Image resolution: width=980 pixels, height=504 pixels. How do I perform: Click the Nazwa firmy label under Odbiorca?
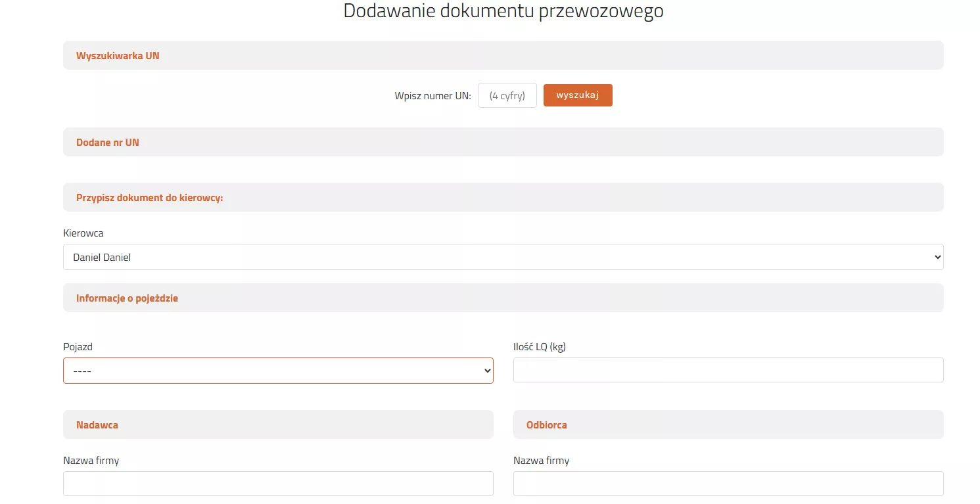(x=541, y=460)
